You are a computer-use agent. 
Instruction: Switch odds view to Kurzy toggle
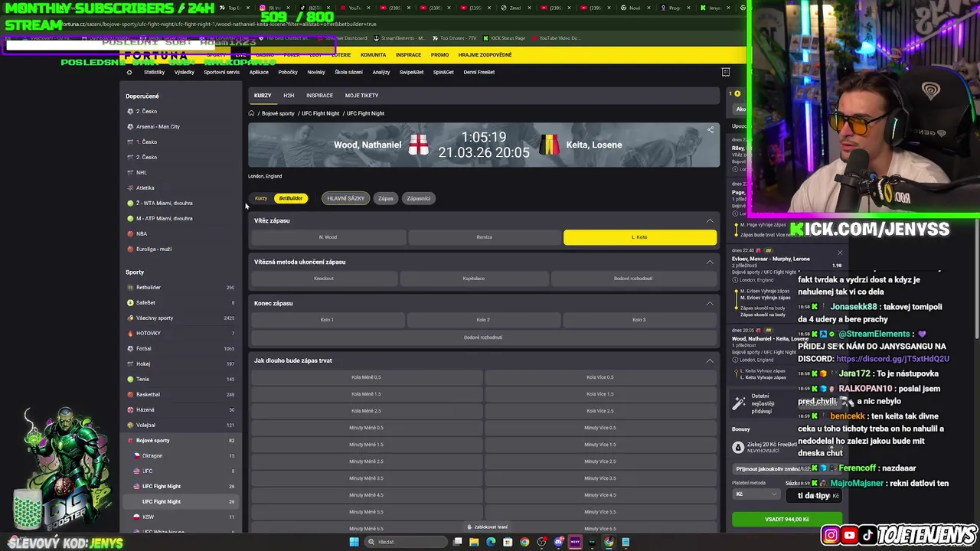261,198
